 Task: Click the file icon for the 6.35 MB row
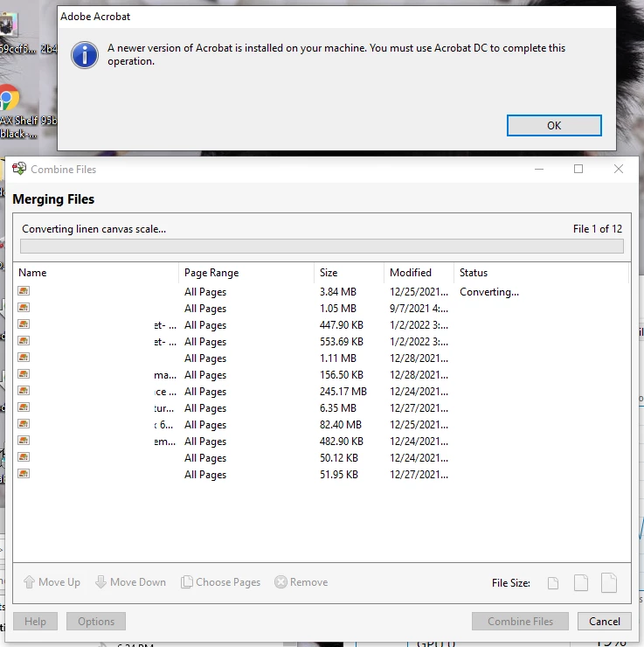click(24, 407)
